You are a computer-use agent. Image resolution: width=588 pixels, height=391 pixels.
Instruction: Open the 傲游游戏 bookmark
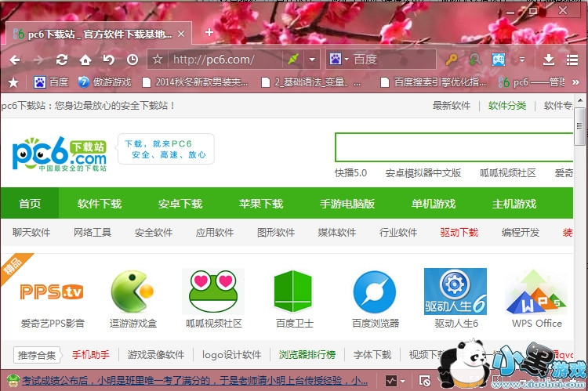pyautogui.click(x=104, y=82)
